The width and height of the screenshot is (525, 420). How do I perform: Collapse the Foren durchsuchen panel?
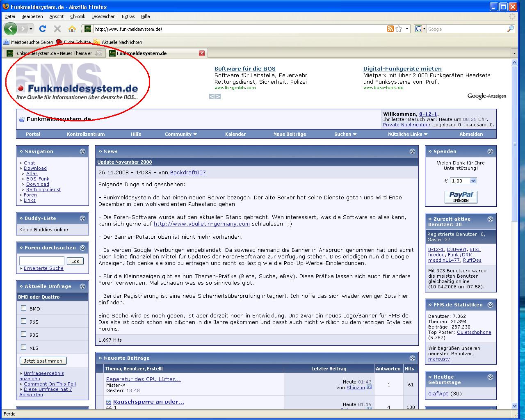point(82,248)
